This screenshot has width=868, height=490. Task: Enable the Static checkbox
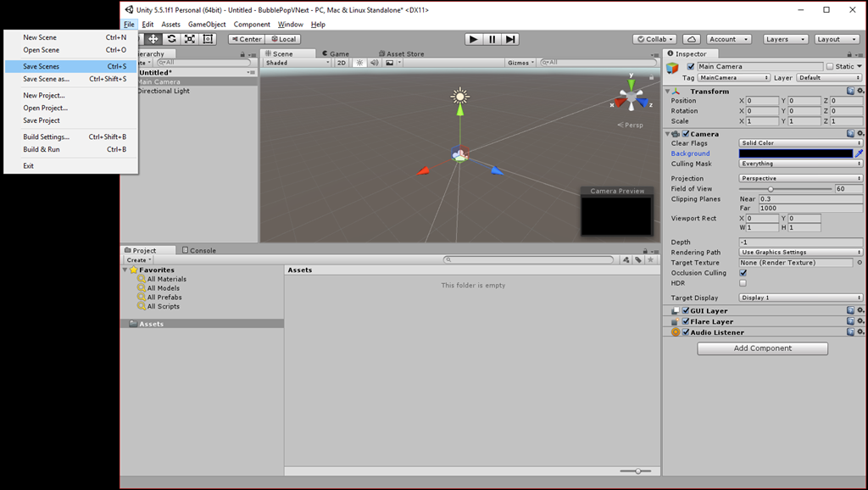(x=830, y=66)
